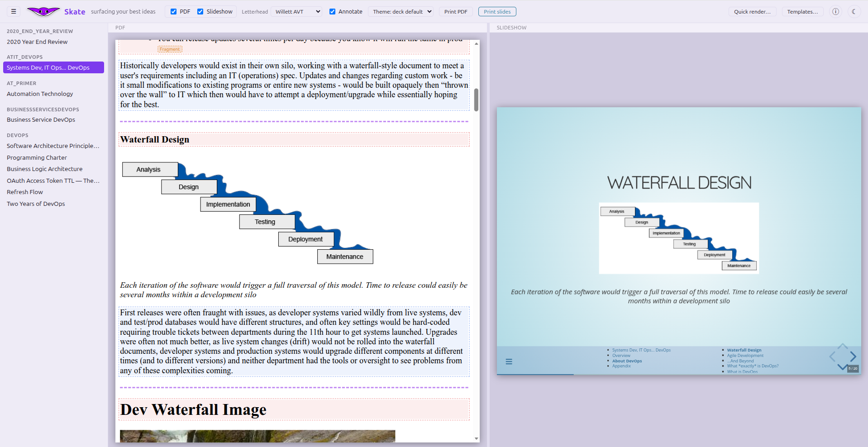
Task: Toggle the sidebar hamburger menu
Action: pos(14,12)
